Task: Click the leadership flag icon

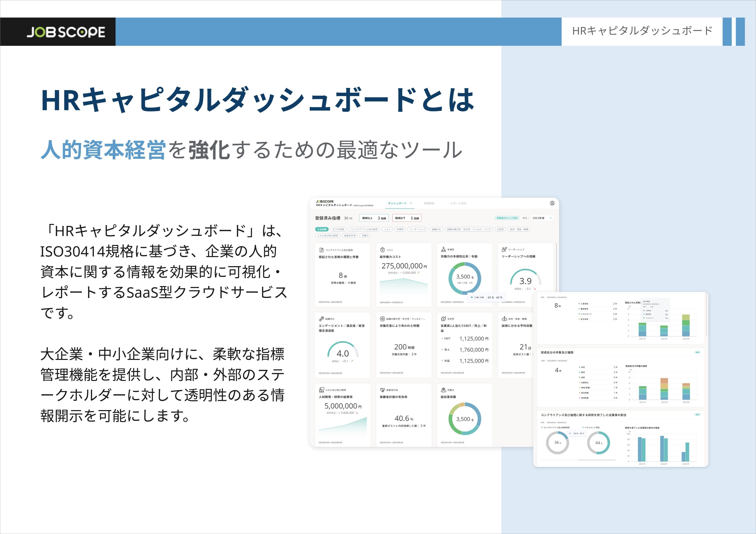Action: [504, 249]
